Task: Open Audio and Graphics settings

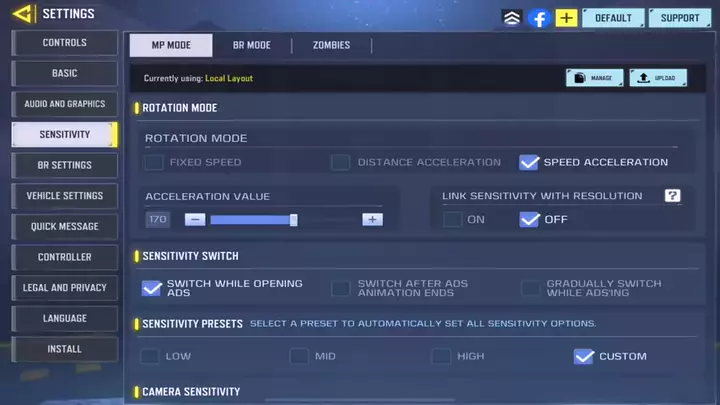Action: click(64, 104)
